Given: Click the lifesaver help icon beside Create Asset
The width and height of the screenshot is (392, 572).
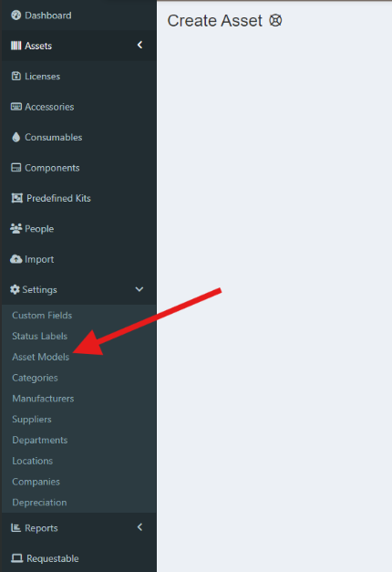Looking at the screenshot, I should 275,20.
